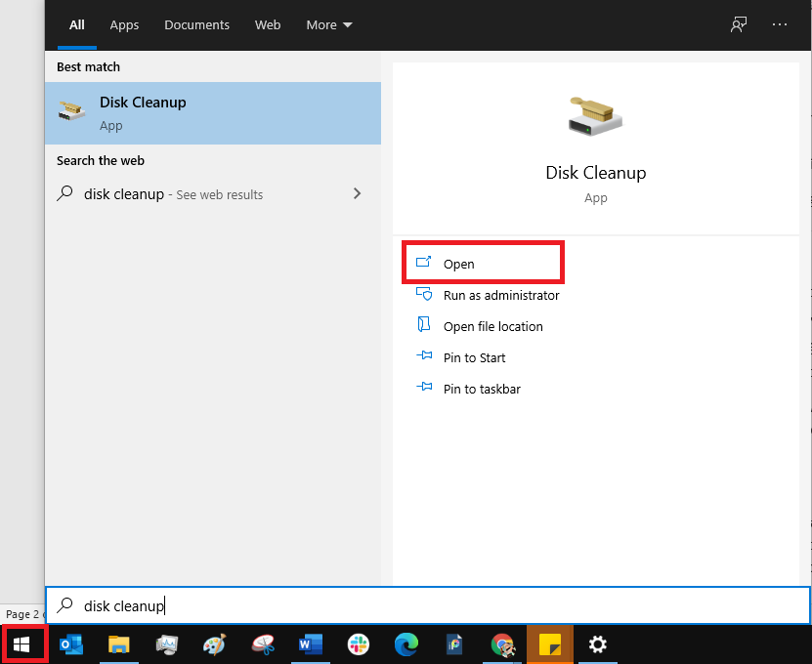
Task: Open the three-dot options menu in search
Action: (x=780, y=24)
